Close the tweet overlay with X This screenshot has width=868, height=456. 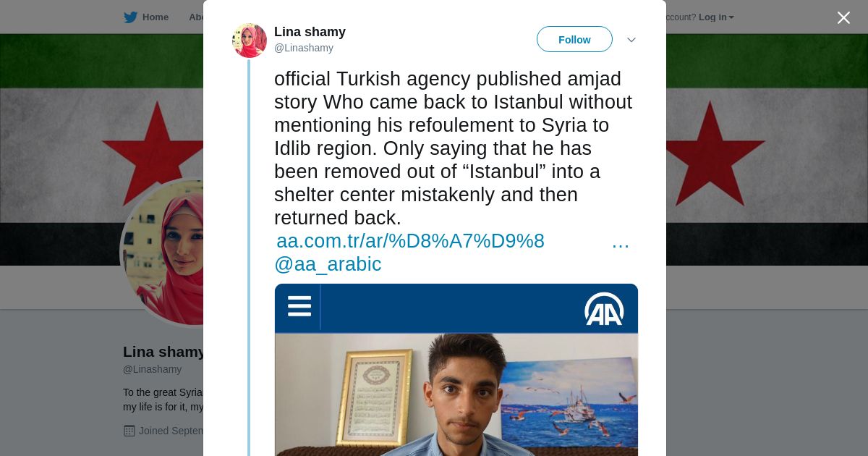[x=843, y=17]
